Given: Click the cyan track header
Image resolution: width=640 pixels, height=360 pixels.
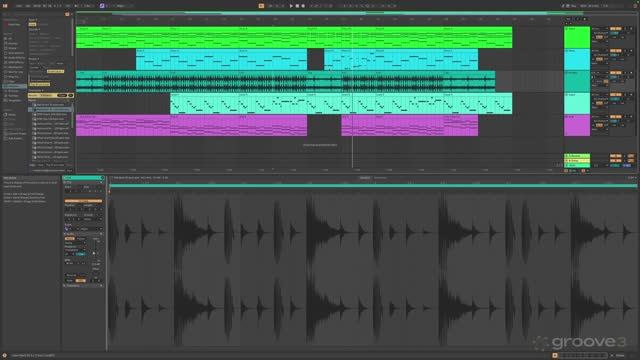Looking at the screenshot, I should coord(577,59).
